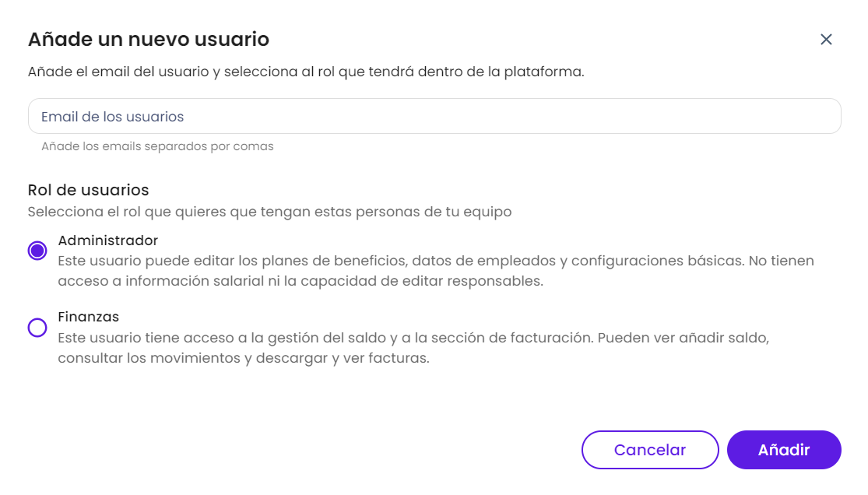Viewport: 868px width, 495px height.
Task: Select the Administrador radio button
Action: point(37,251)
